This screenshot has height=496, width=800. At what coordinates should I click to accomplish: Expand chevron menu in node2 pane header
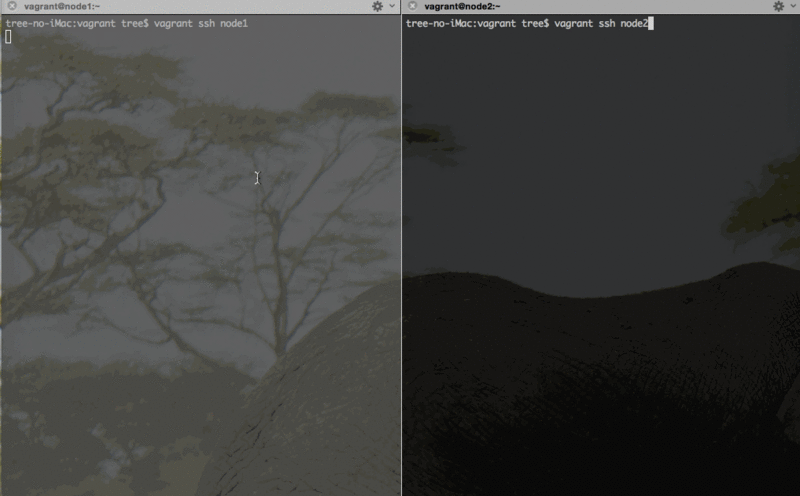(x=793, y=6)
